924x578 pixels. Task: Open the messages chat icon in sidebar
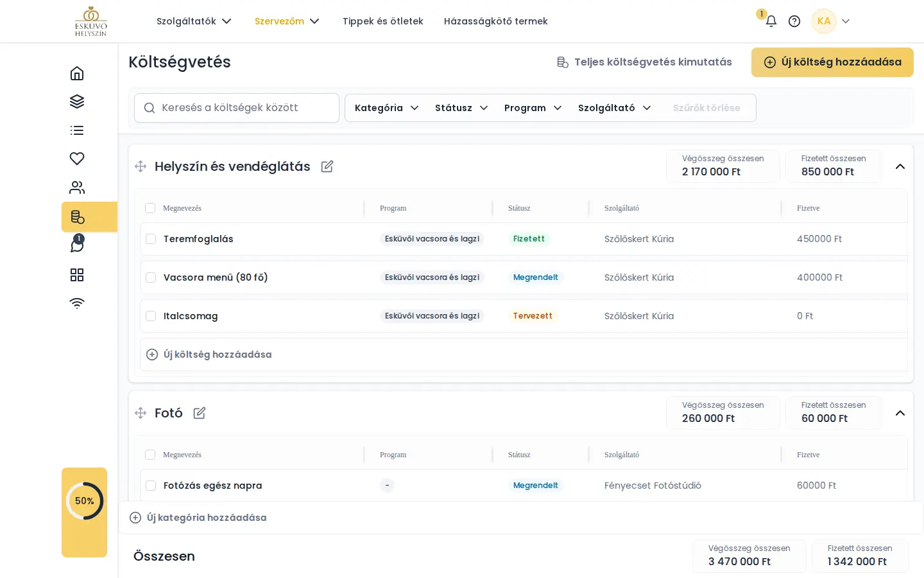pos(77,245)
